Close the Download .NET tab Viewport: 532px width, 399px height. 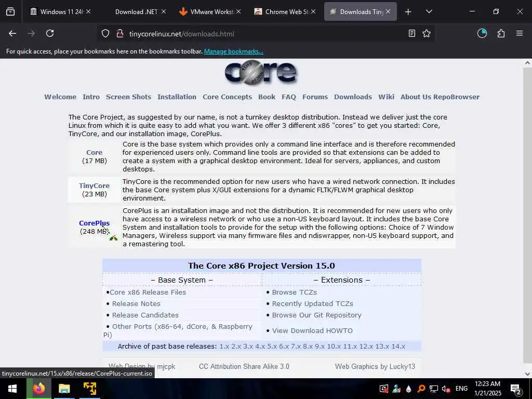click(x=164, y=11)
